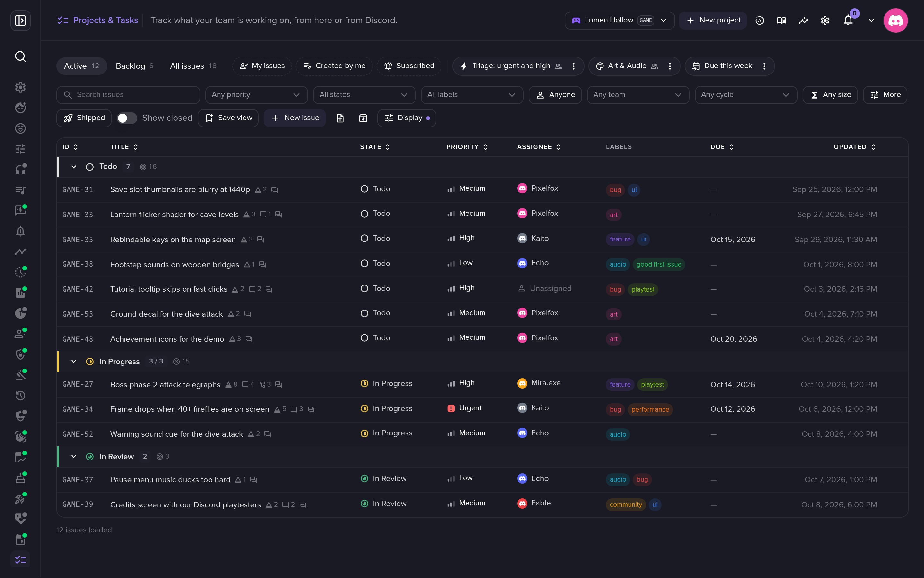Open the Display options button

tap(406, 118)
